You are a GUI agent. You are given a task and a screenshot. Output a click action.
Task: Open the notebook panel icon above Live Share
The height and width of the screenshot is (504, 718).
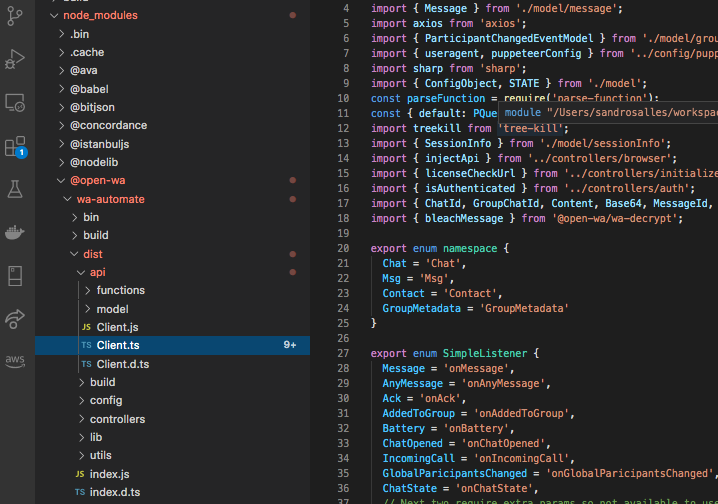(x=15, y=276)
